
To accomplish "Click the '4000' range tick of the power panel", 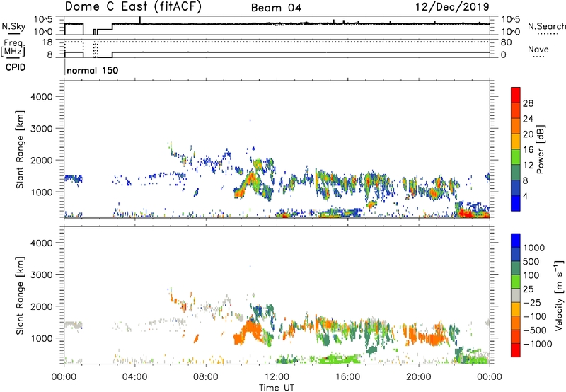I will click(x=41, y=97).
